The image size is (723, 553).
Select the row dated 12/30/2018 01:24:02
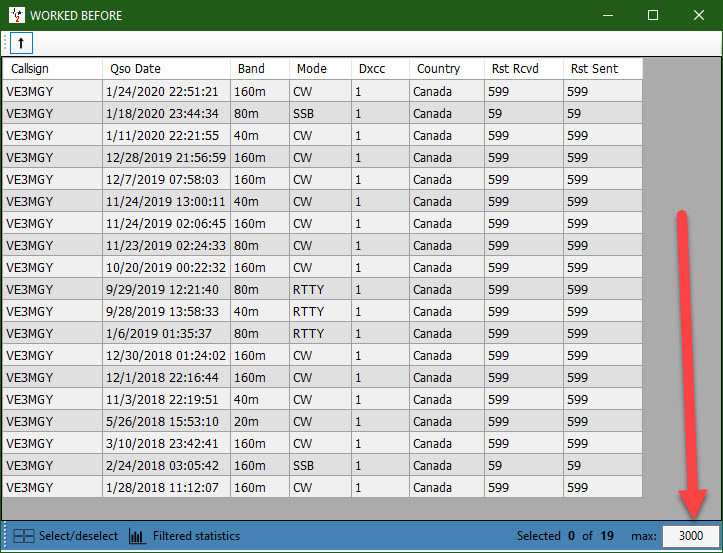(322, 356)
